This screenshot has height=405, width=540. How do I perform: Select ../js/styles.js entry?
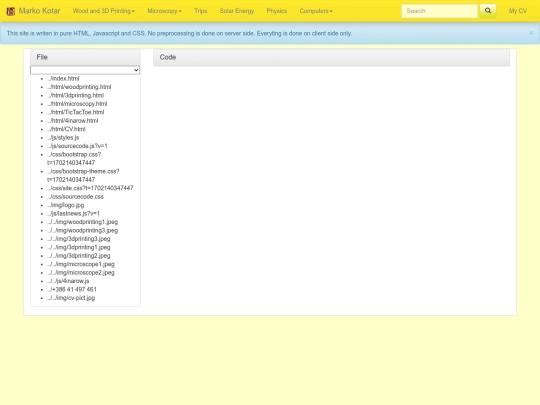click(63, 137)
